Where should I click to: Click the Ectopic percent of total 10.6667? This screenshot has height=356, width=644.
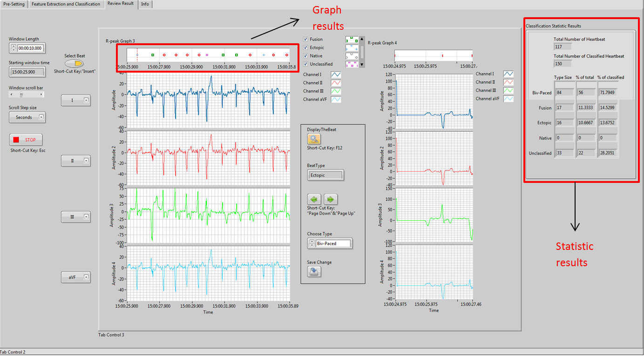(585, 123)
